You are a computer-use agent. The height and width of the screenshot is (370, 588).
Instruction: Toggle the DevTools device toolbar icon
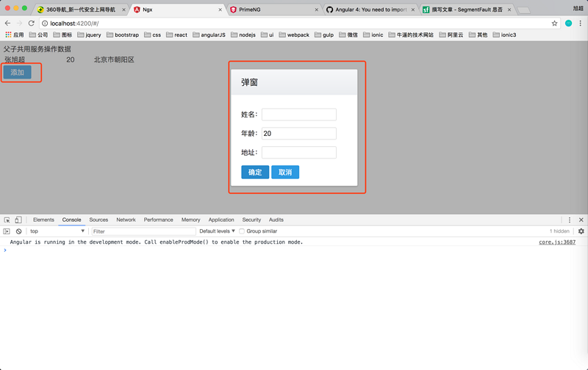(18, 220)
